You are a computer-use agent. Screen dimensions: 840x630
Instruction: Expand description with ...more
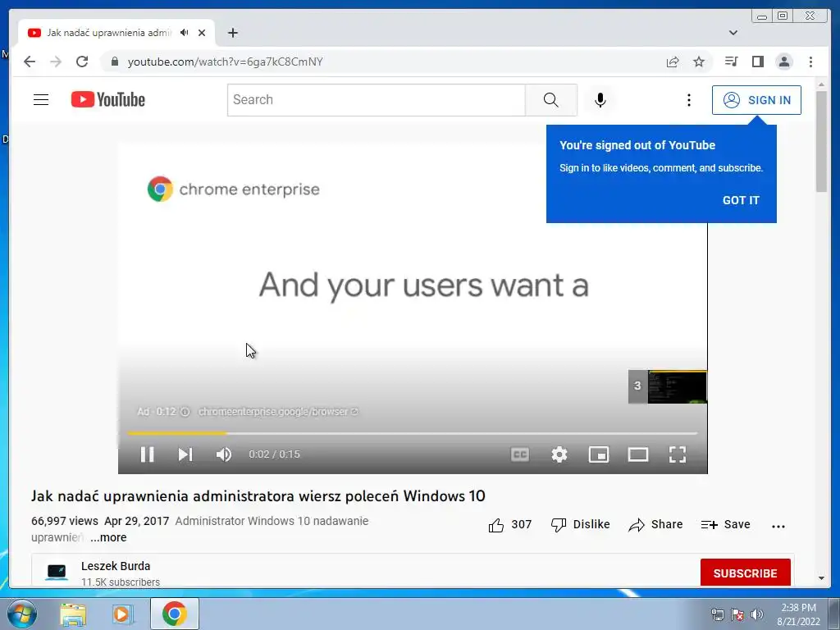[108, 537]
